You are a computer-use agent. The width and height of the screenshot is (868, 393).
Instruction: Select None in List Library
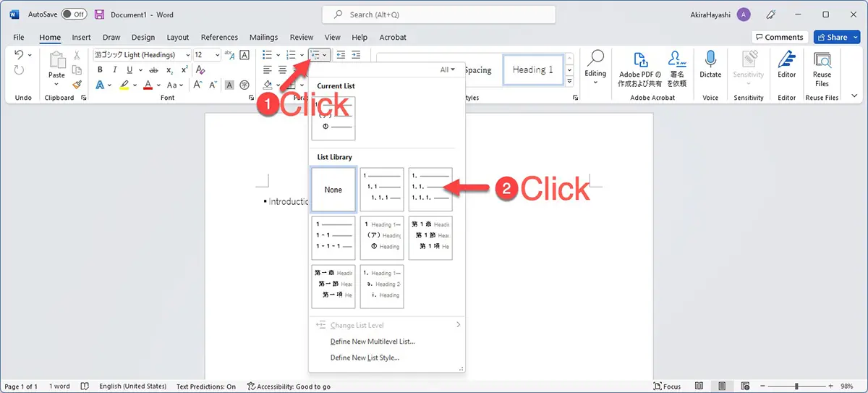(333, 190)
